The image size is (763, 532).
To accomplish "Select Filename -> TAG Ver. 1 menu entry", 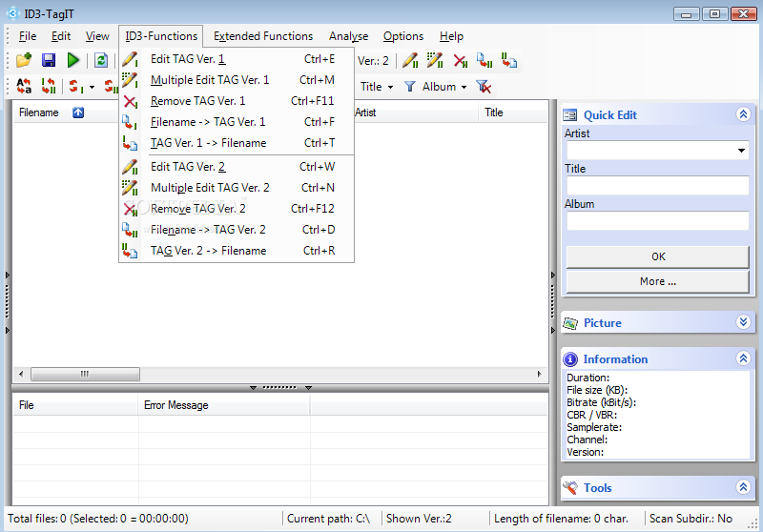I will [x=237, y=122].
